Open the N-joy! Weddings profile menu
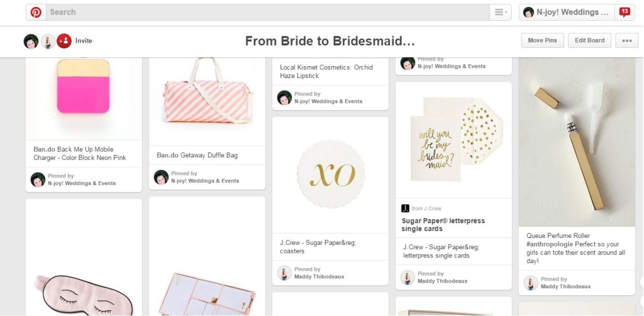 click(x=567, y=13)
